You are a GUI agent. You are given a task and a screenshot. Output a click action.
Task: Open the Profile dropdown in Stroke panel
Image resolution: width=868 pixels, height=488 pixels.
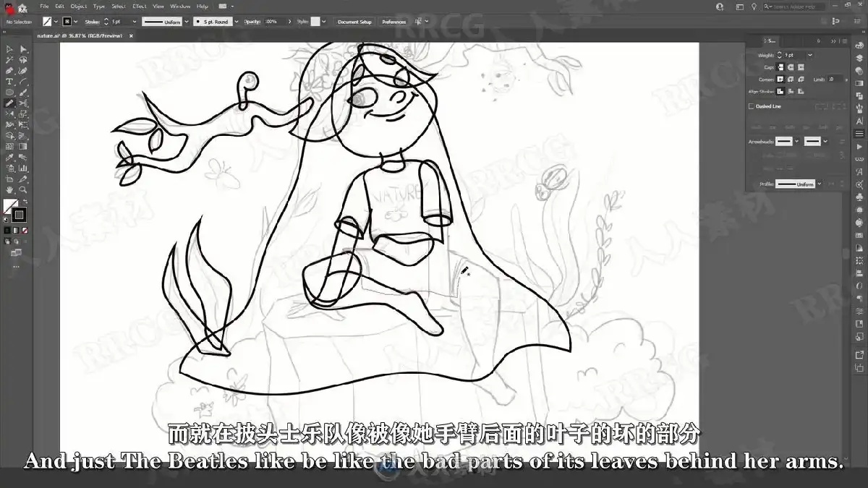pyautogui.click(x=818, y=184)
